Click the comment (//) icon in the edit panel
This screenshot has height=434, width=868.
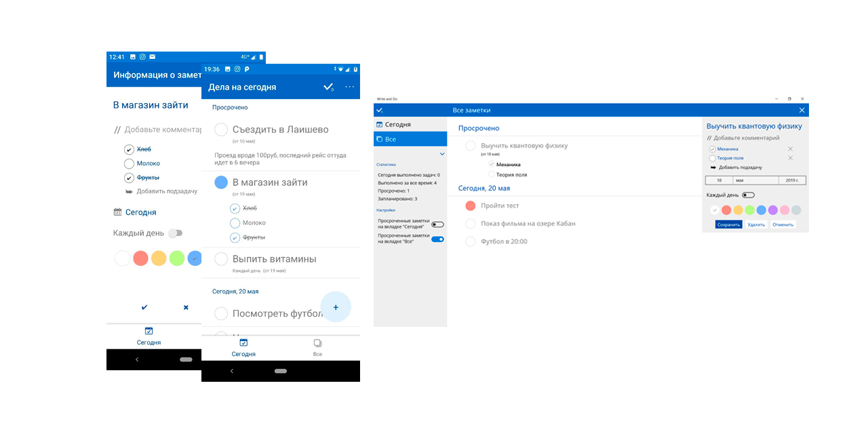point(709,138)
